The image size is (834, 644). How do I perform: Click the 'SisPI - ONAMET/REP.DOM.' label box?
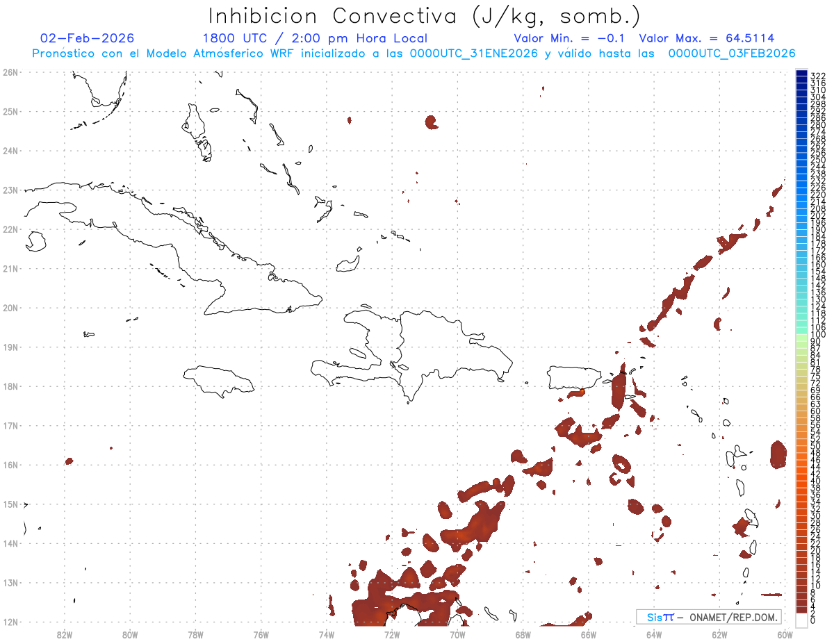pos(709,617)
